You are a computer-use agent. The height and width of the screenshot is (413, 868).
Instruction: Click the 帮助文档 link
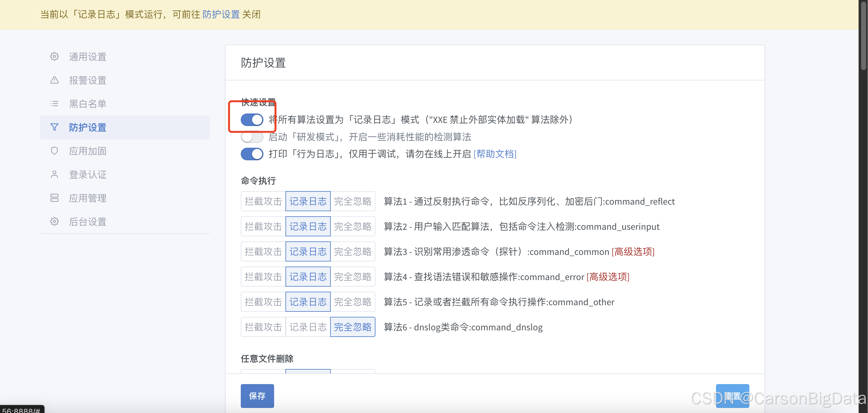click(495, 154)
